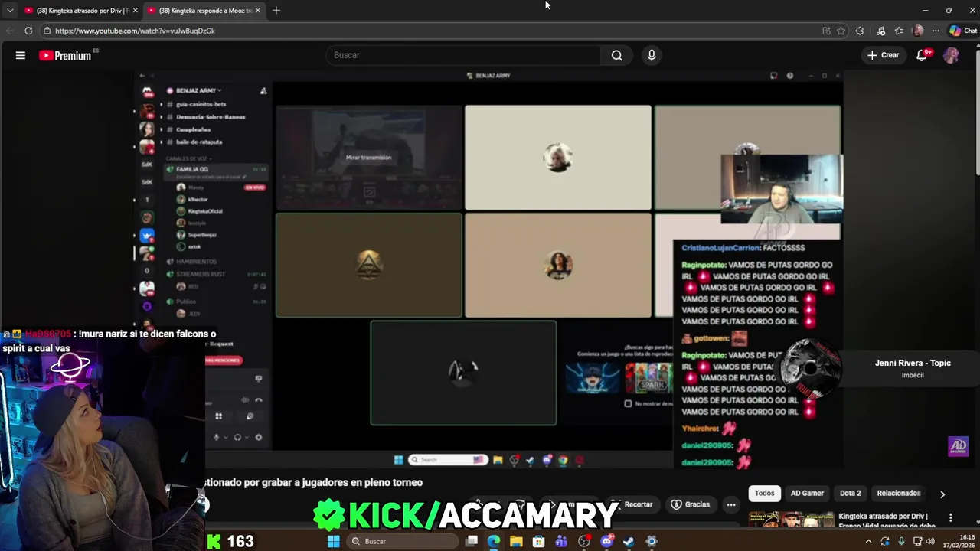Viewport: 980px width, 551px height.
Task: Open Edge settings and more menu
Action: click(936, 31)
